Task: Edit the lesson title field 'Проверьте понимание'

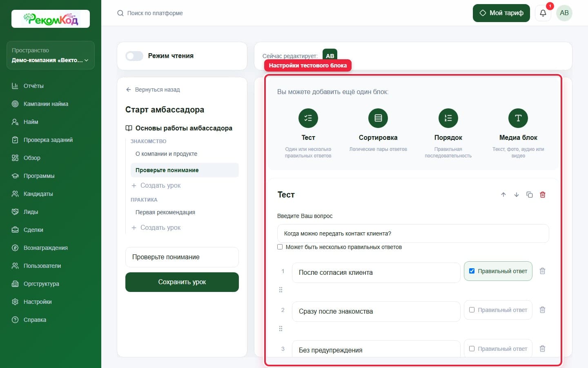Action: pos(182,257)
